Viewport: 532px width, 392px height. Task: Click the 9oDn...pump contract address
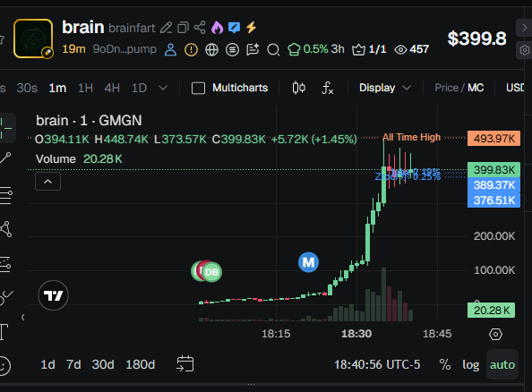pyautogui.click(x=124, y=49)
